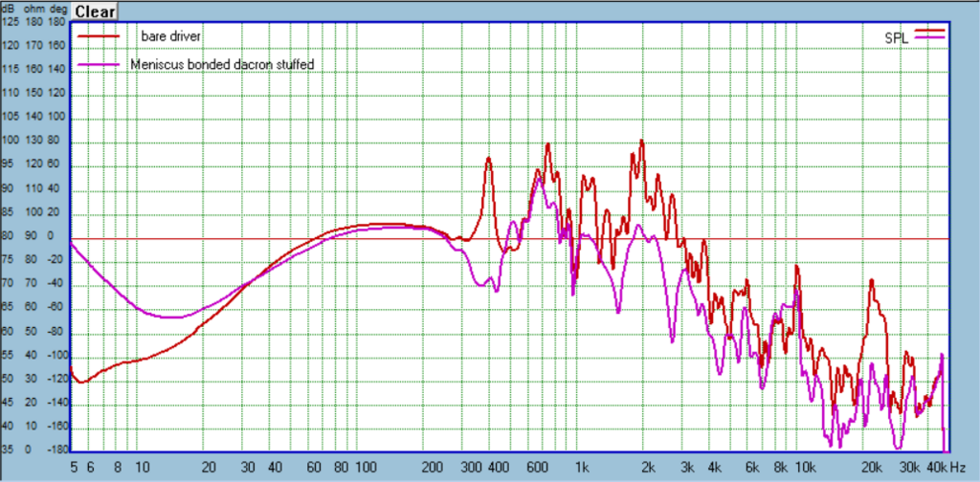Click the red curve's tallest peak near 2k

point(641,142)
